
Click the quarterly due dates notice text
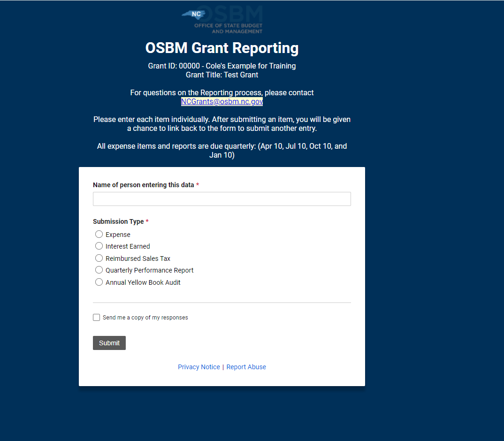221,150
